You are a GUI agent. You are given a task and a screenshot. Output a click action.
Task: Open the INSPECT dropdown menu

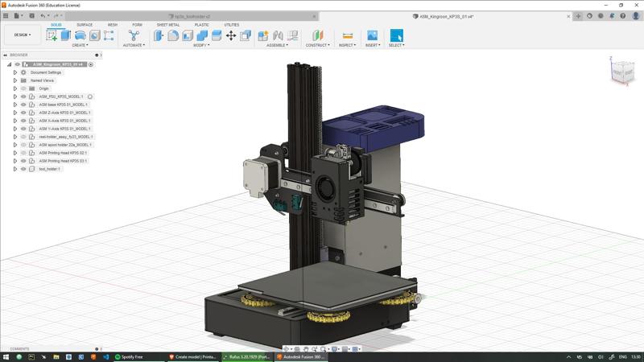(x=348, y=45)
